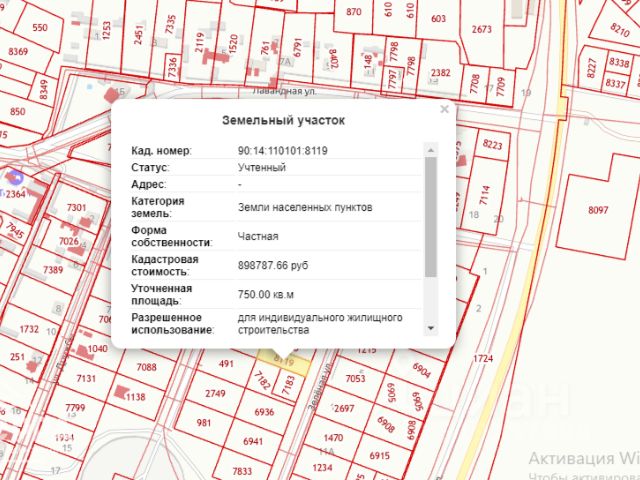Click the red building in parcel 1138

click(120, 392)
